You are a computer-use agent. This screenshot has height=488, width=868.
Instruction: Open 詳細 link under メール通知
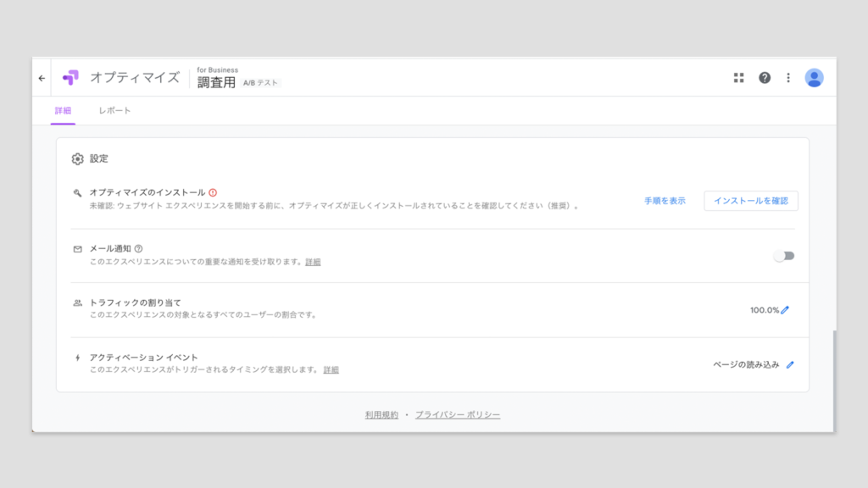(x=313, y=262)
